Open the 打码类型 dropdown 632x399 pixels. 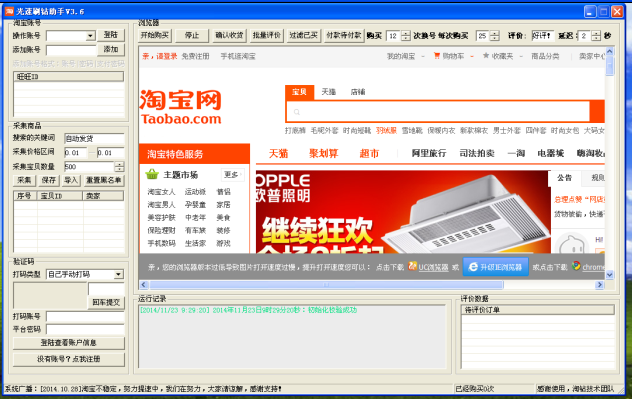[x=118, y=274]
